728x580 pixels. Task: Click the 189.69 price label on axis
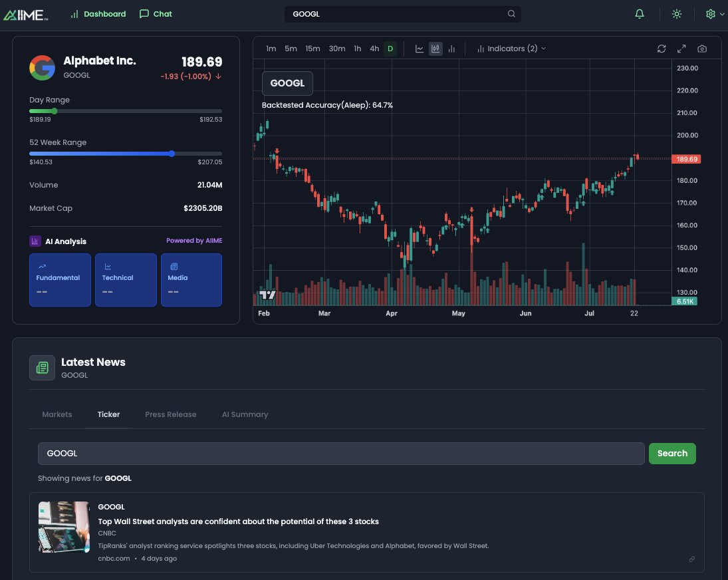[686, 159]
